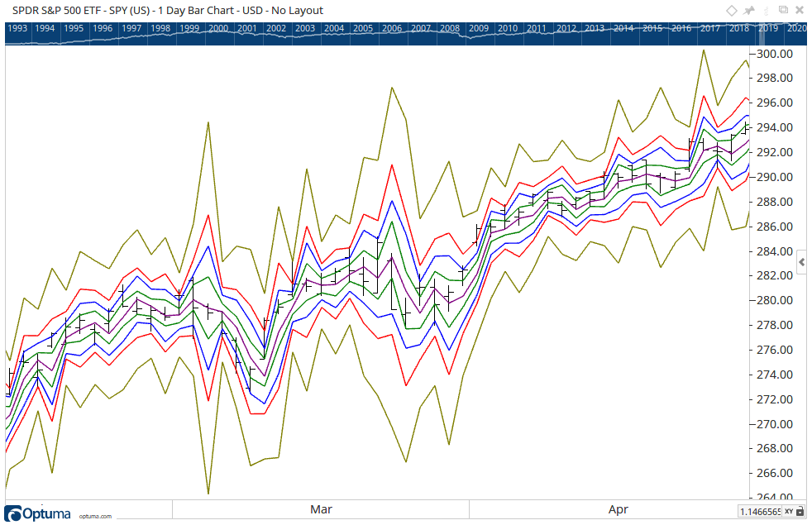Select the 274.00 price level label
Image resolution: width=812 pixels, height=525 pixels.
click(x=775, y=375)
